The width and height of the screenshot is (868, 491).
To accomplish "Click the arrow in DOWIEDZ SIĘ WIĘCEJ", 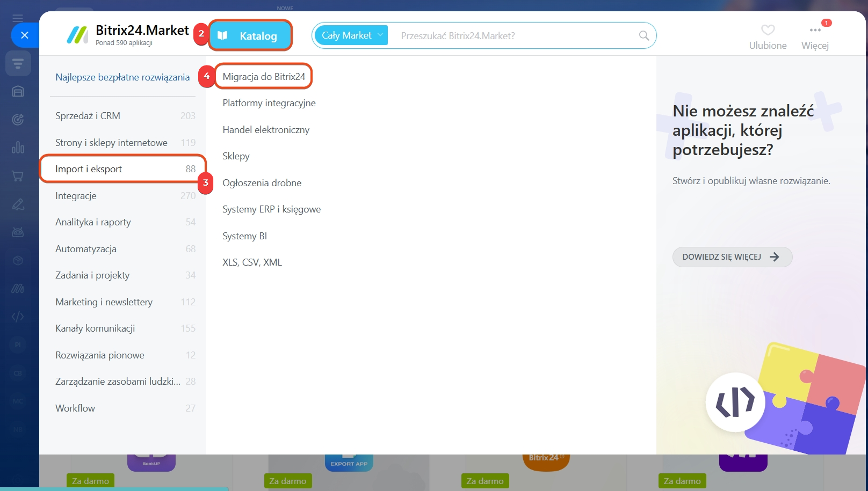I will tap(774, 257).
